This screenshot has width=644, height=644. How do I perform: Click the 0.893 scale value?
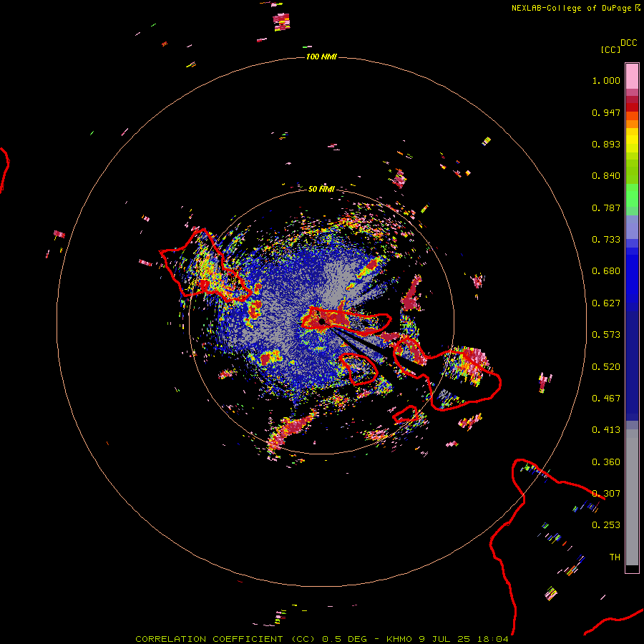606,144
